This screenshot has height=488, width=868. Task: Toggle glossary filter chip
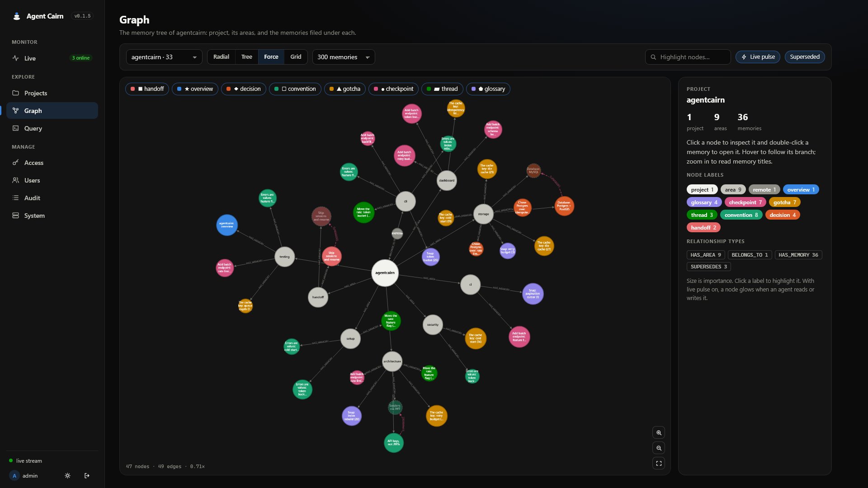pos(488,89)
